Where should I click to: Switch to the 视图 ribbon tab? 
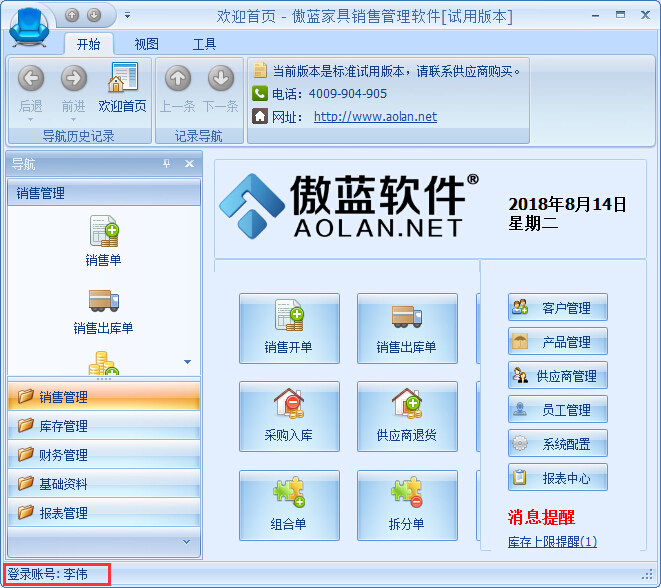[146, 44]
